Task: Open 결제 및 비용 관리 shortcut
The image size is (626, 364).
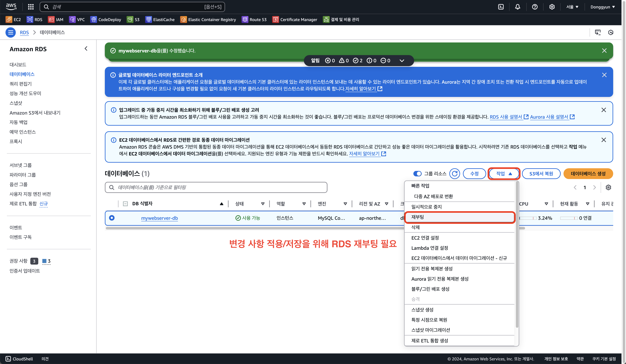Action: pyautogui.click(x=341, y=19)
